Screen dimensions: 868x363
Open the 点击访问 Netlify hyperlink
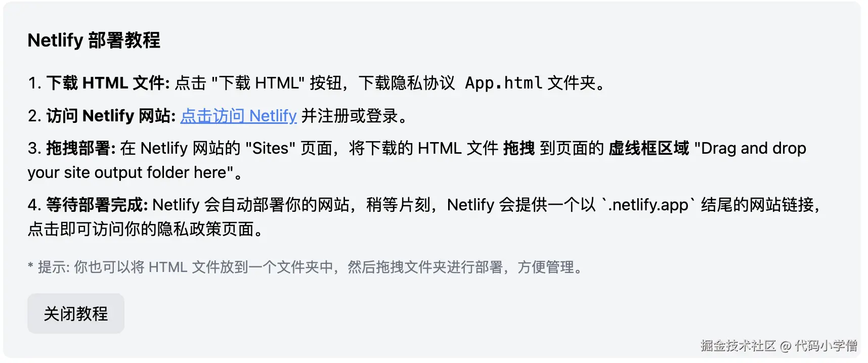pyautogui.click(x=238, y=116)
